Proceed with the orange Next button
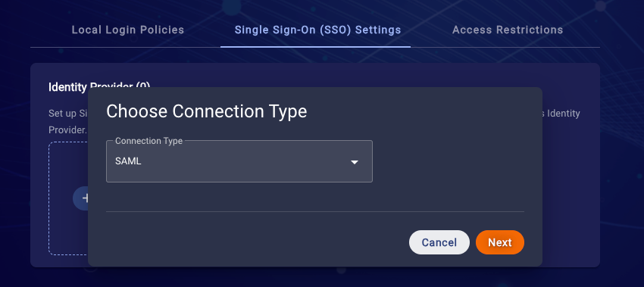 [500, 242]
